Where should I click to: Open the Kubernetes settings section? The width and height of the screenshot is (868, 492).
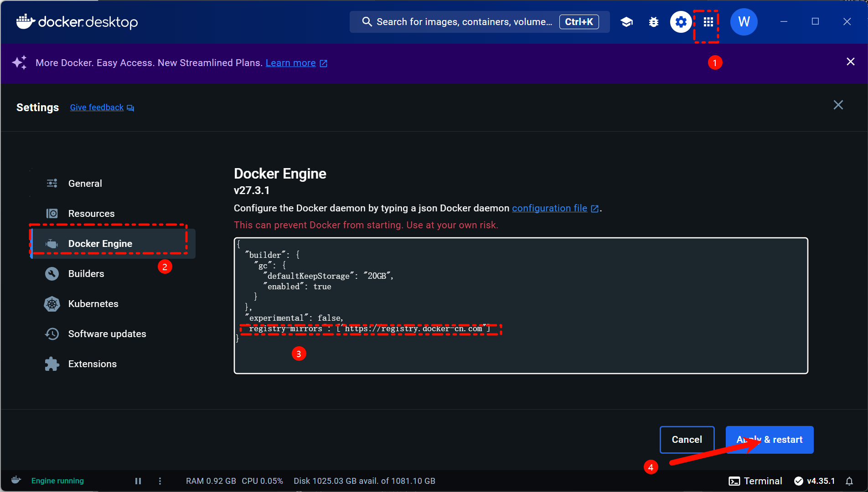[x=113, y=304]
